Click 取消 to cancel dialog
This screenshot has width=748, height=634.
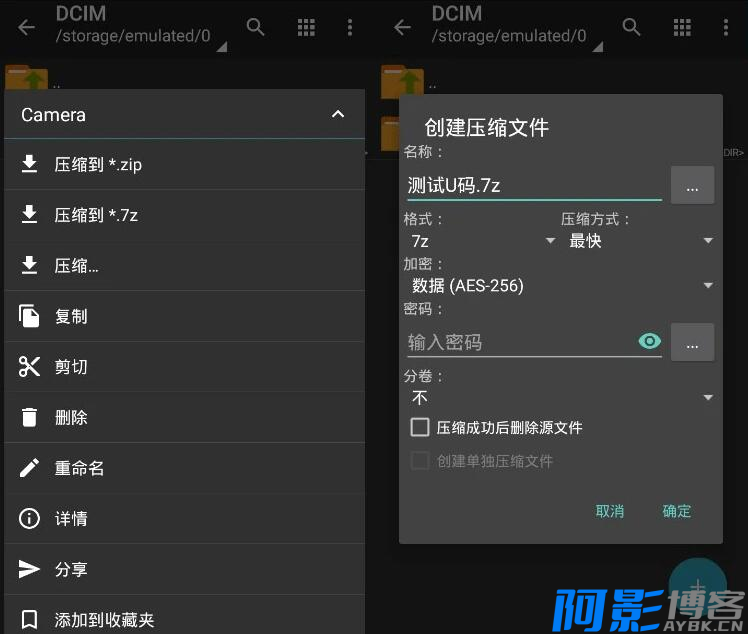point(610,511)
